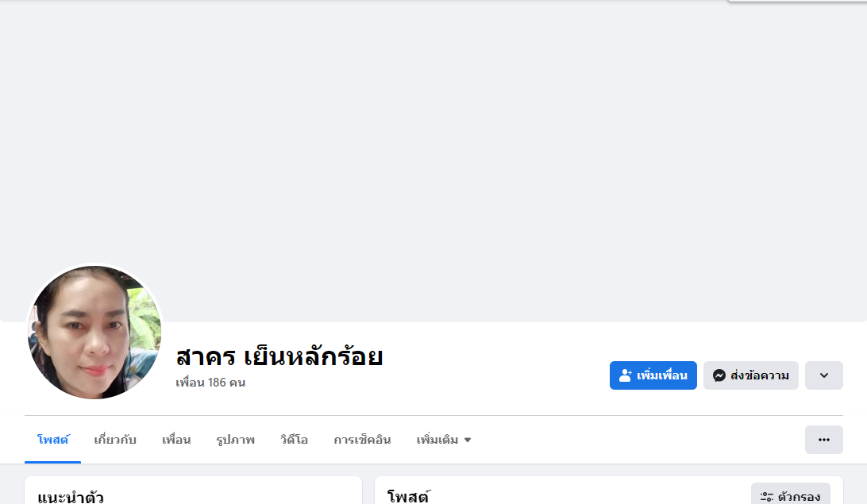Expand the เพิ่มเติม tab dropdown
This screenshot has height=504, width=867.
pos(444,440)
